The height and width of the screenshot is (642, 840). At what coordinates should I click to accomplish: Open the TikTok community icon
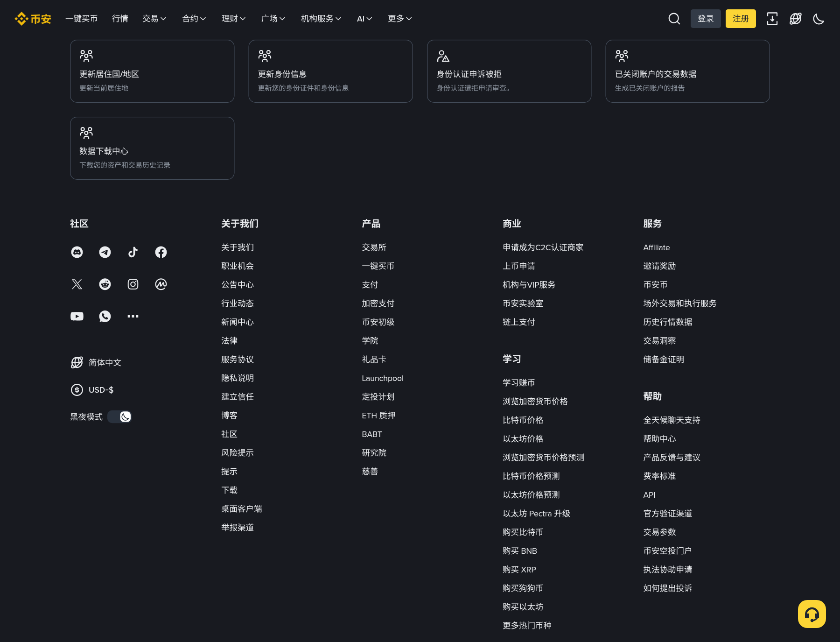pyautogui.click(x=133, y=252)
